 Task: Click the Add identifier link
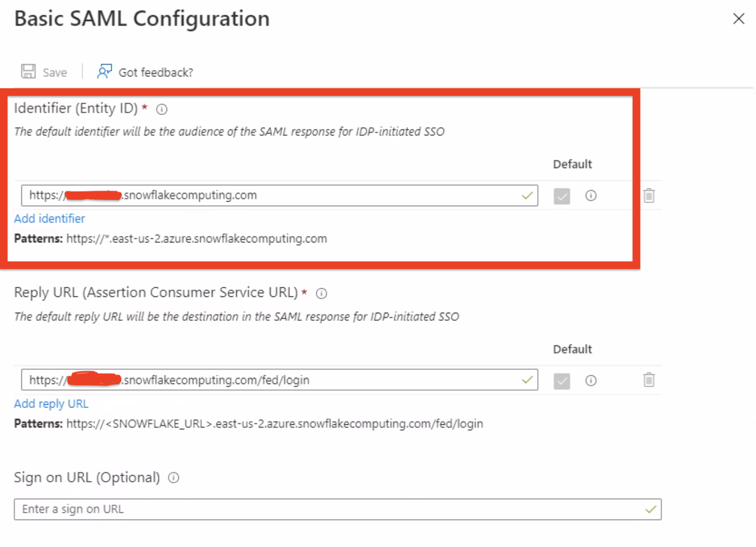(x=49, y=218)
